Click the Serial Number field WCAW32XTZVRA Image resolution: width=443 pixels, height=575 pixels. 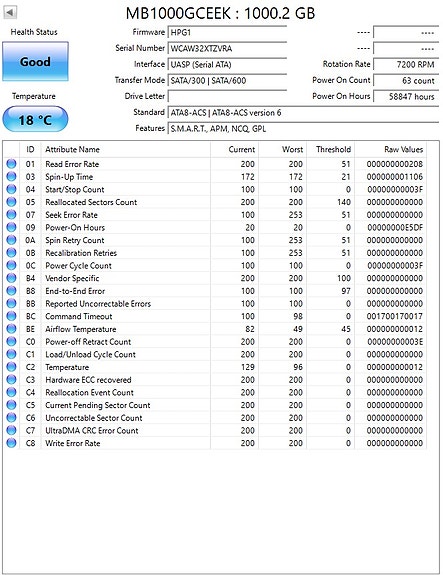click(227, 48)
